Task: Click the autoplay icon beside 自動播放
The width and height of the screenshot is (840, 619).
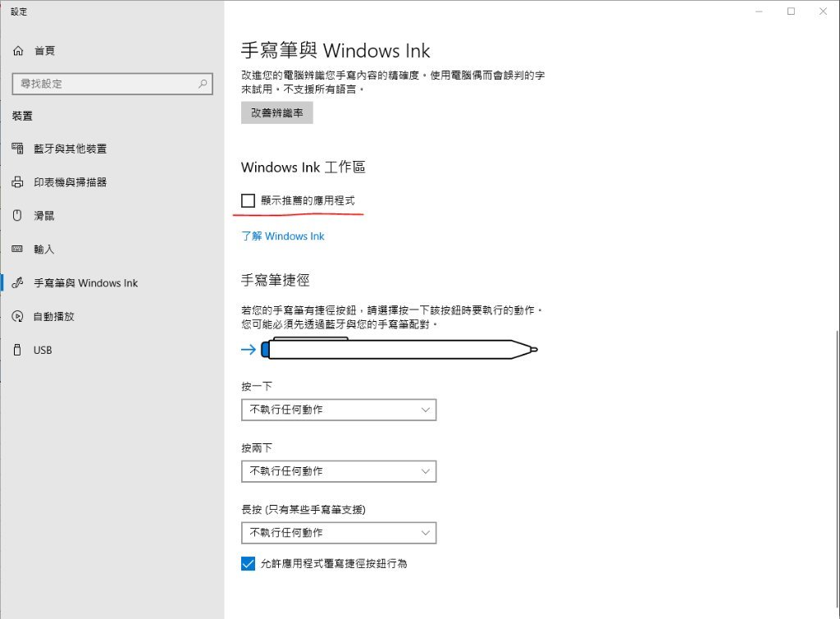Action: click(x=18, y=316)
